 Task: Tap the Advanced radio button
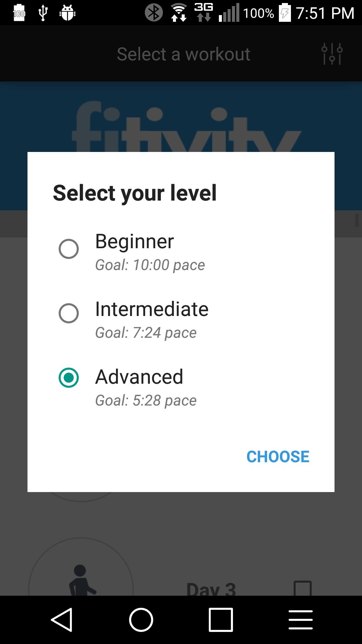click(69, 378)
